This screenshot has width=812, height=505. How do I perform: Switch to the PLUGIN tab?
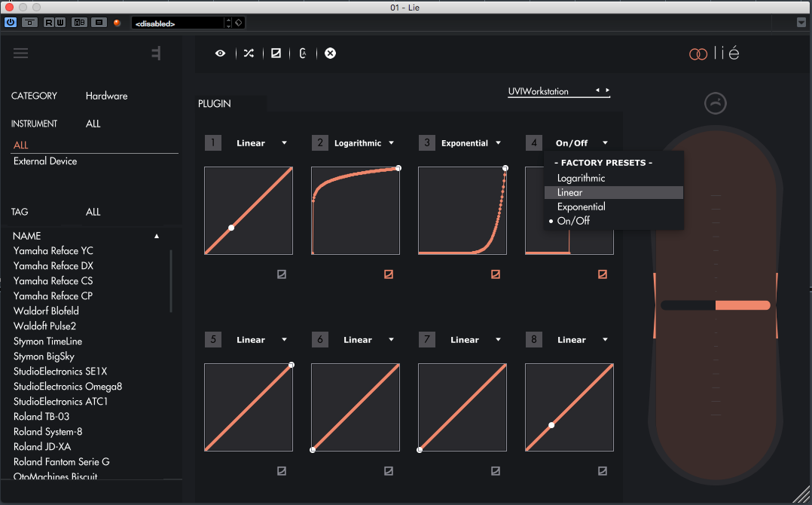tap(215, 103)
